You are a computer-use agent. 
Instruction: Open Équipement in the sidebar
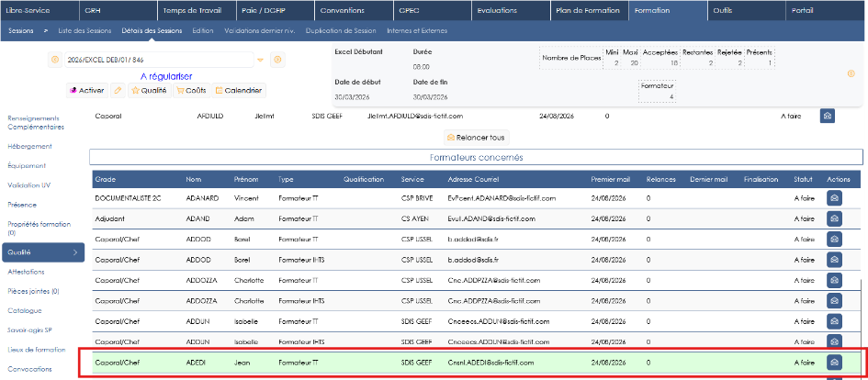[27, 166]
